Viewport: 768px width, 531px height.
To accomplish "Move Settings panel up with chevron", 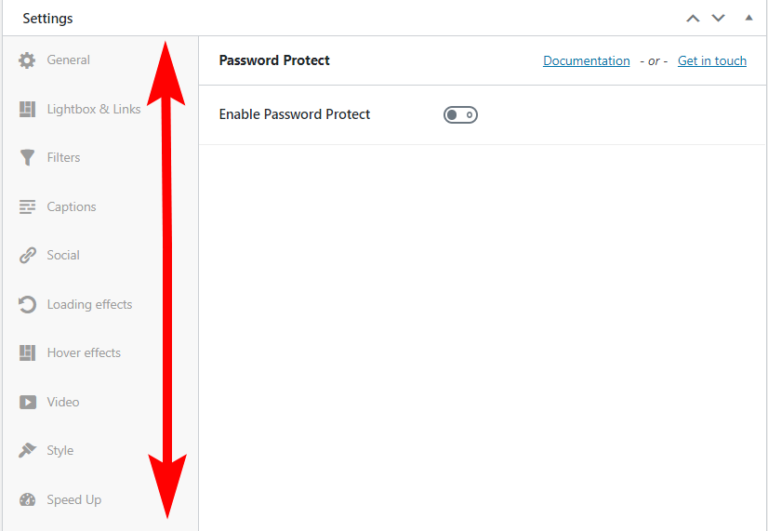I will (x=693, y=19).
